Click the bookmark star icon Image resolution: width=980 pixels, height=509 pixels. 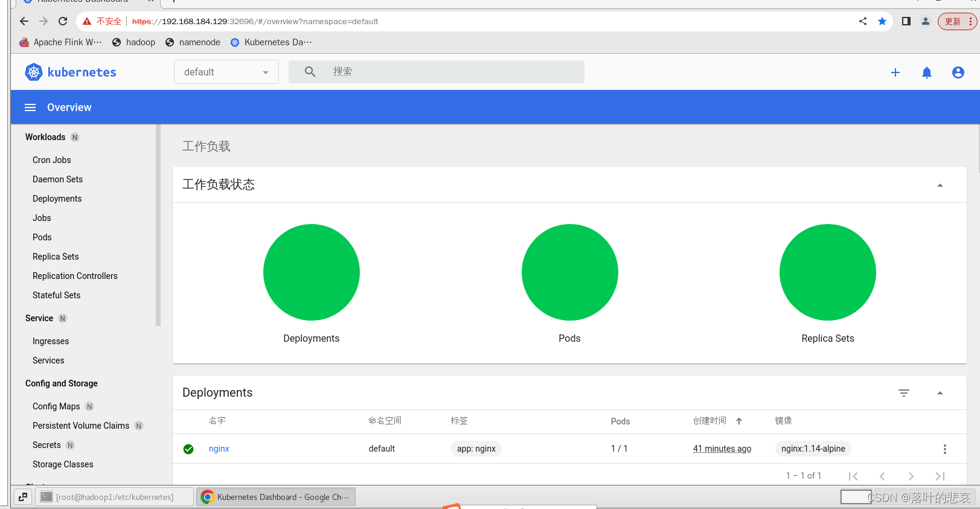882,21
